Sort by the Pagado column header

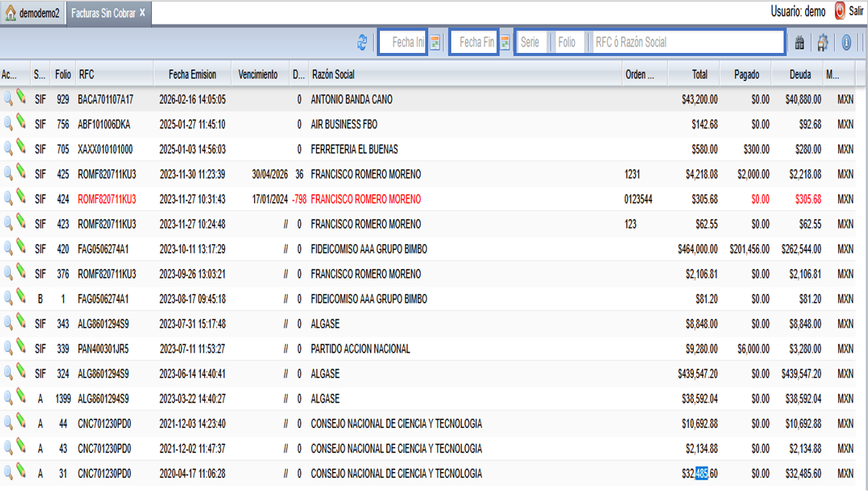click(x=746, y=74)
